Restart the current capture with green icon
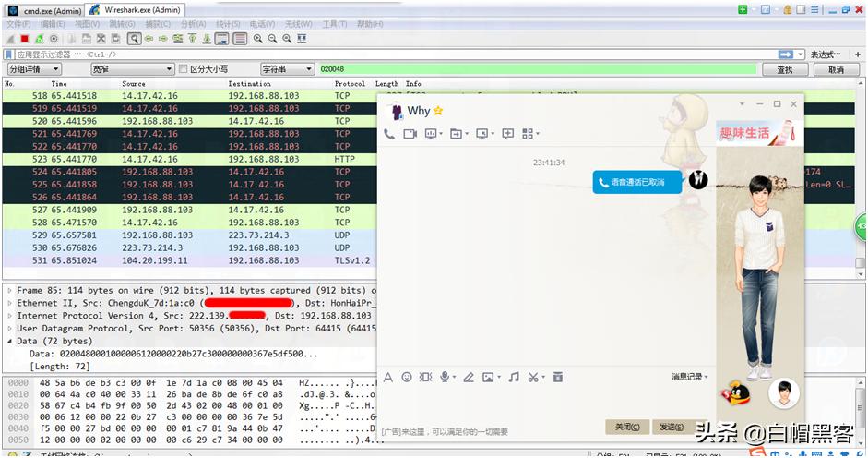The width and height of the screenshot is (868, 458). point(40,39)
